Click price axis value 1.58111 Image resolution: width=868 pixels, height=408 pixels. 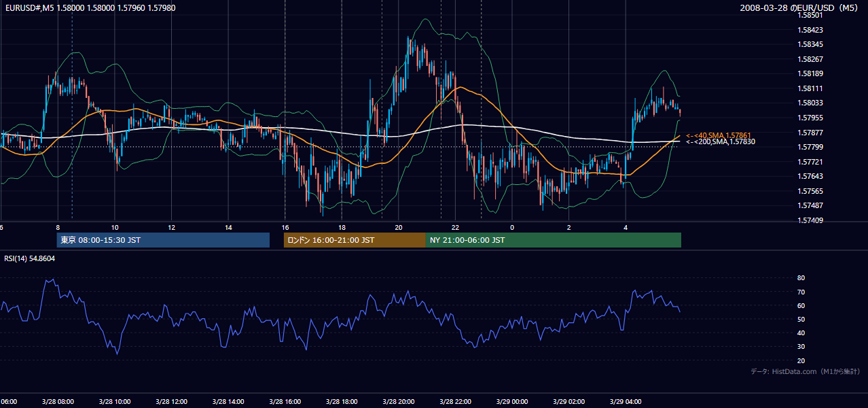pyautogui.click(x=811, y=88)
